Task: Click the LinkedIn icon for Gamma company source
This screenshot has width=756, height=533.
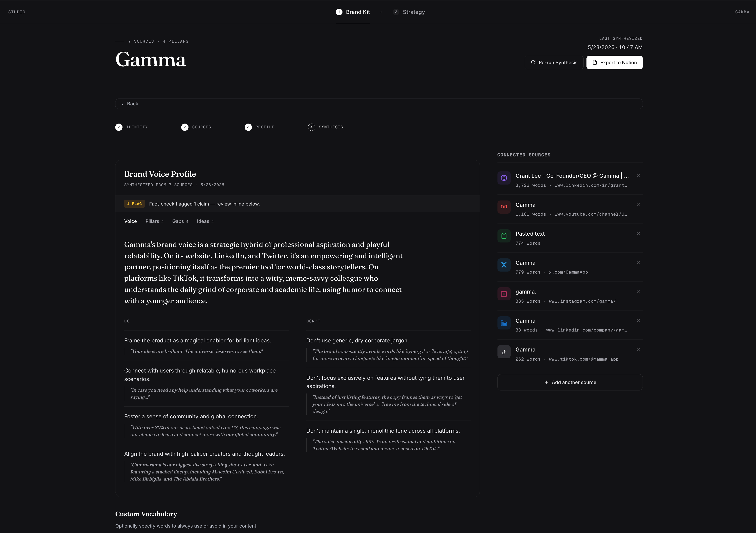Action: [x=504, y=323]
